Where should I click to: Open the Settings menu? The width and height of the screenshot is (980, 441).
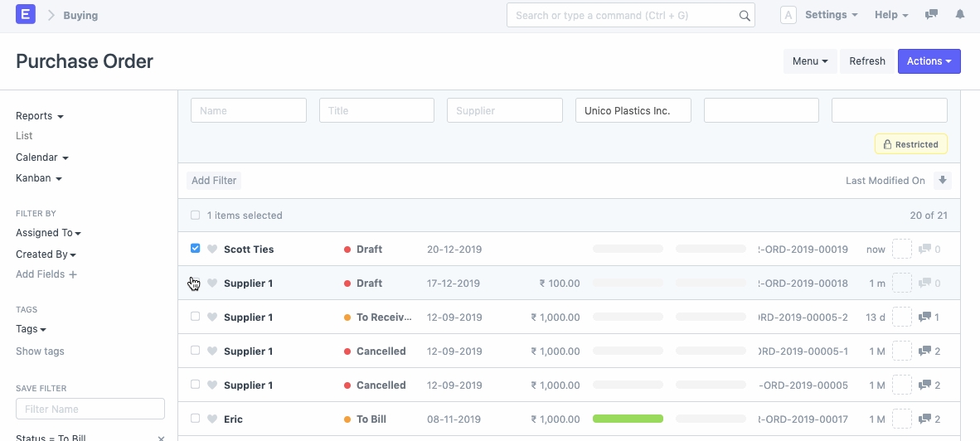pyautogui.click(x=831, y=15)
